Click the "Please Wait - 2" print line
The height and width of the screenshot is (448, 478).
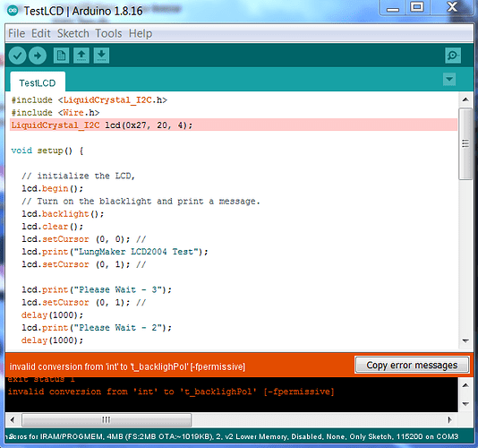97,327
